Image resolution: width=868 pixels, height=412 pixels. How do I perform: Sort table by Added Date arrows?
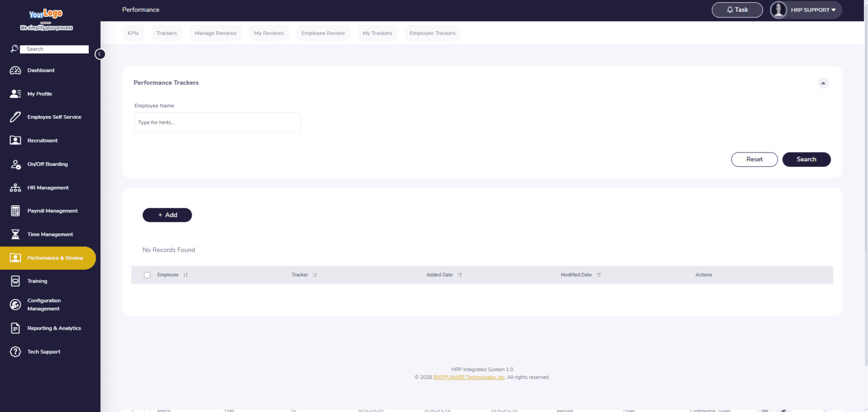point(459,275)
